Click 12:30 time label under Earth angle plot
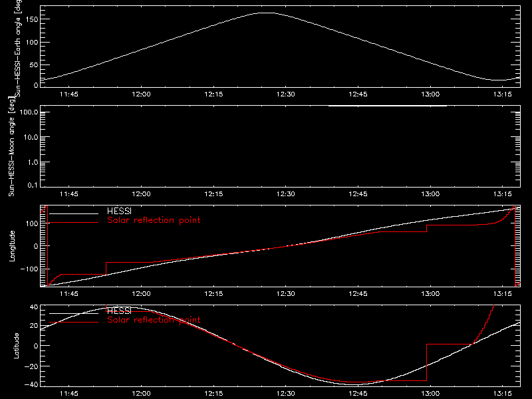 coord(286,94)
